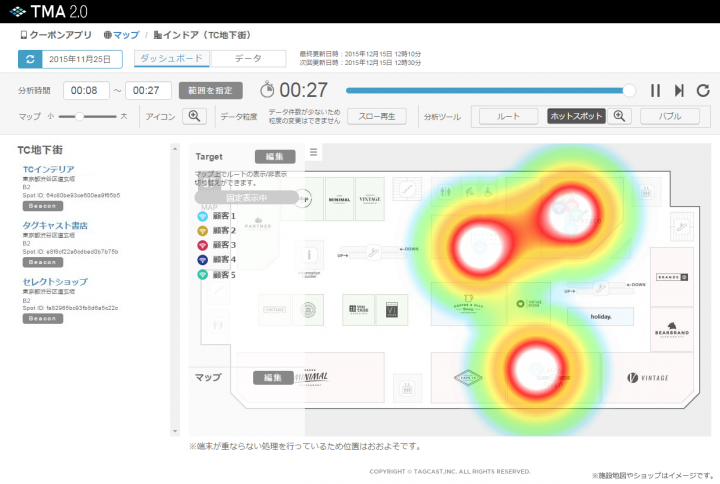Screen dimensions: 720x484
Task: Skip to next step in playback
Action: click(x=679, y=90)
